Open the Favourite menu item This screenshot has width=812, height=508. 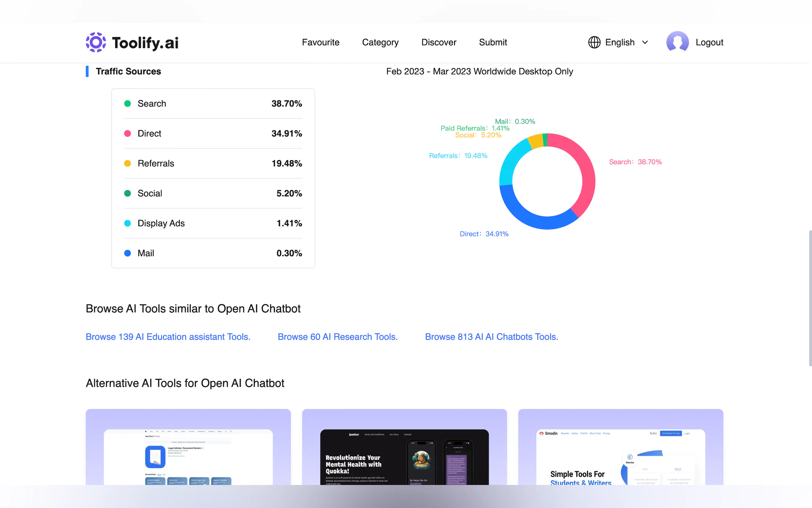[x=320, y=42]
